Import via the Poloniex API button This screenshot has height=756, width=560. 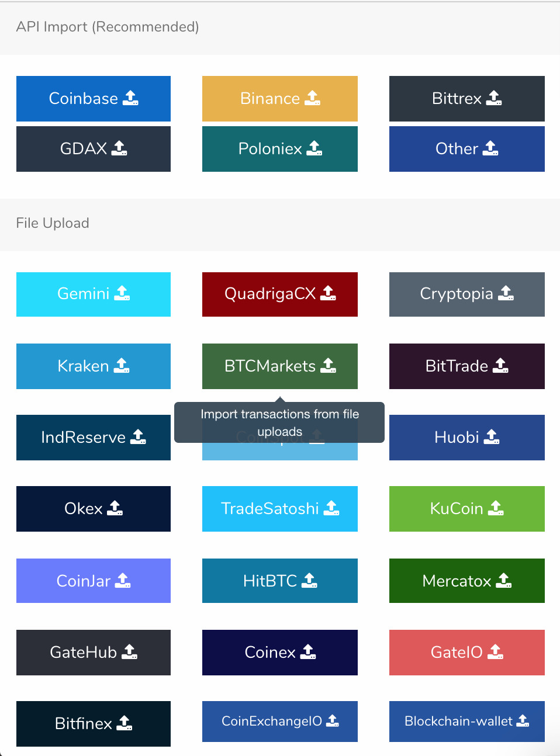pyautogui.click(x=279, y=149)
